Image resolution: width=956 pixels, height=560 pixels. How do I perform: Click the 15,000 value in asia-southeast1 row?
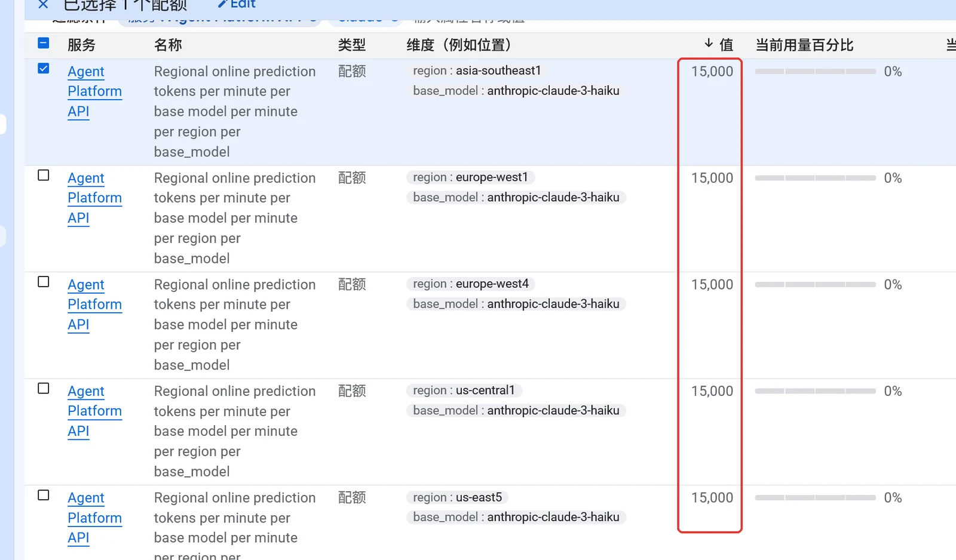click(712, 72)
